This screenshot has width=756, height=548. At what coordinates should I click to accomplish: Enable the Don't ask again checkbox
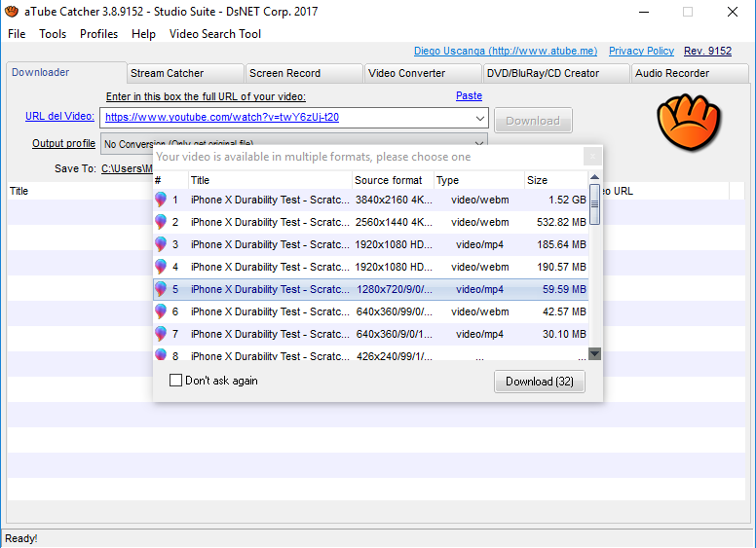[175, 381]
